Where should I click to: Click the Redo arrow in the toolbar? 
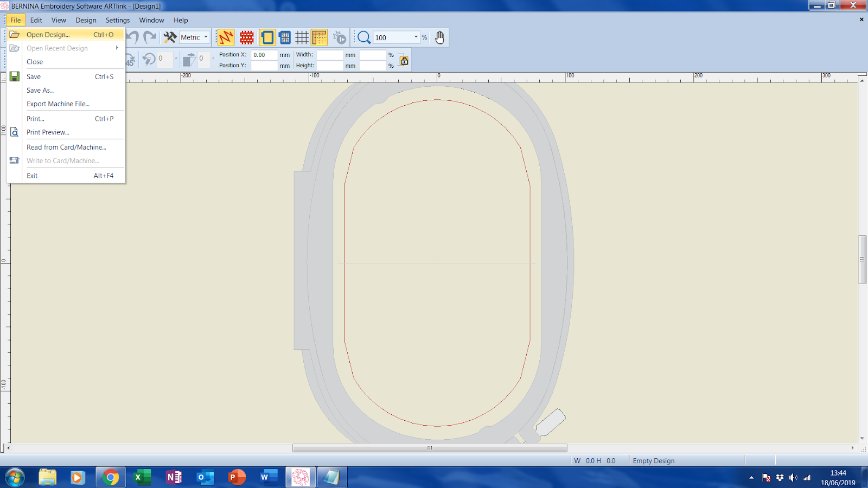[150, 37]
